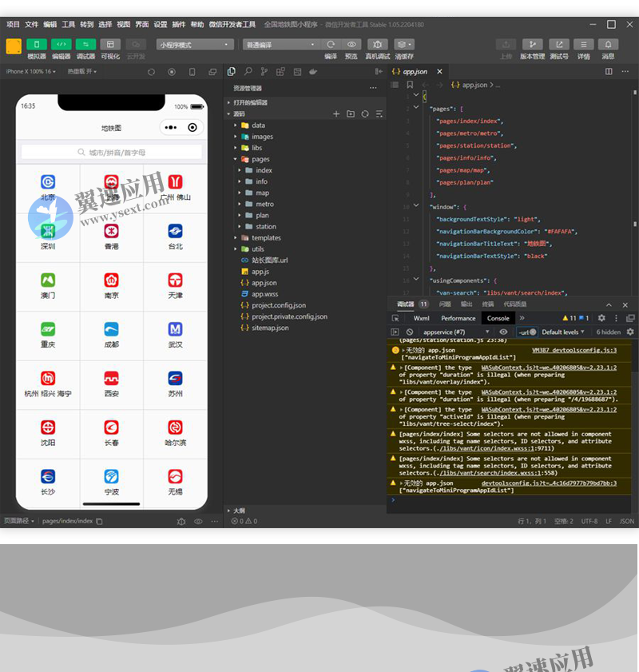This screenshot has height=672, width=639.
Task: Toggle the 调试器 debugger panel button
Action: 85,45
